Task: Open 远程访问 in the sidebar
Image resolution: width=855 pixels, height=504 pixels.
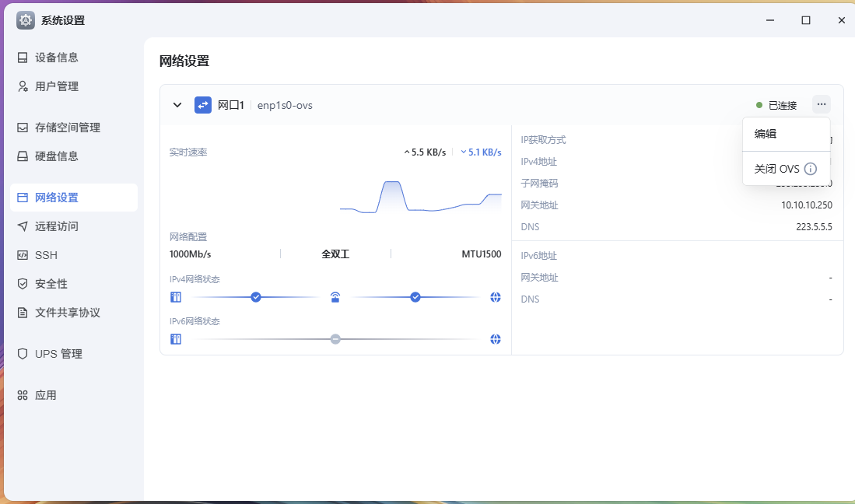Action: [74, 226]
